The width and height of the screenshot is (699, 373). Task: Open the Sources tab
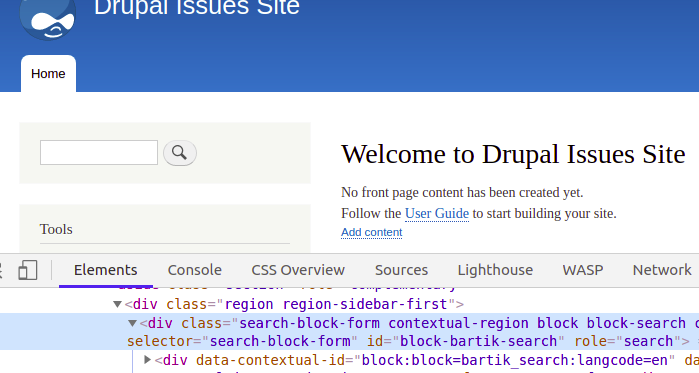(x=401, y=270)
